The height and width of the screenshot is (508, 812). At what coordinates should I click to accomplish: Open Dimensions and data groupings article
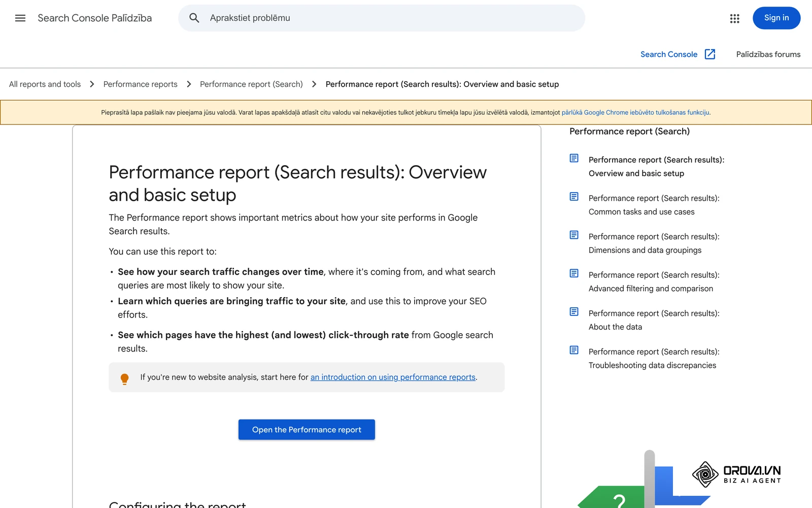654,243
